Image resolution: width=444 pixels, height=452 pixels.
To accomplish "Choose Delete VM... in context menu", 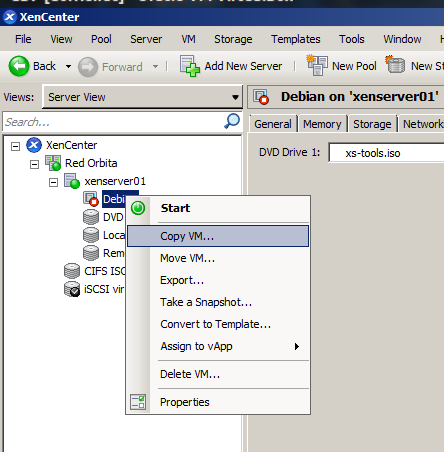I will (x=218, y=374).
